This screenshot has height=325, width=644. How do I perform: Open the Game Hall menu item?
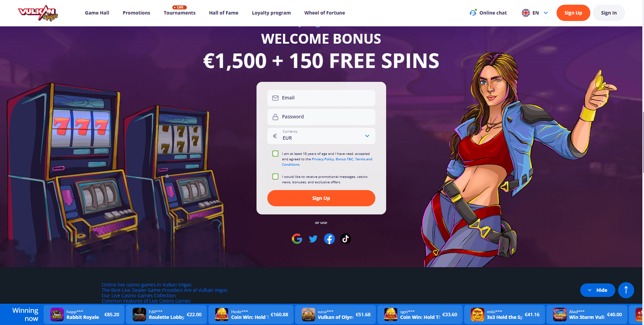97,13
